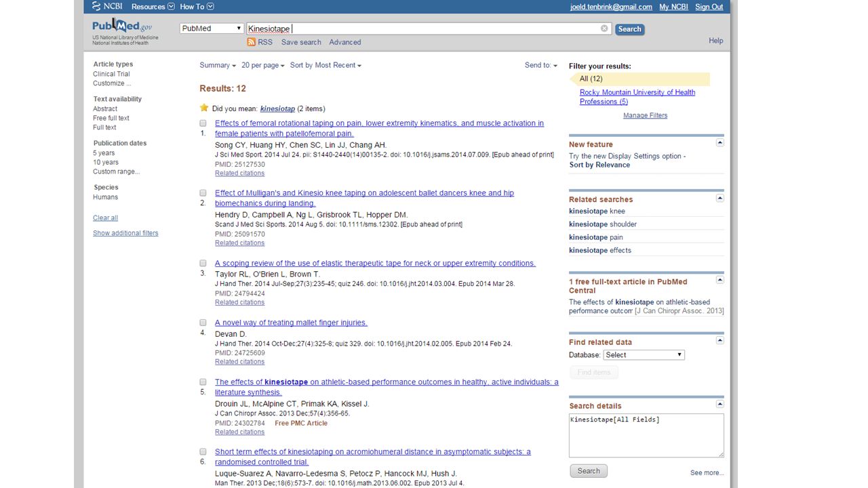Screen dimensions: 868x488
Task: Click Save search
Action: (301, 42)
